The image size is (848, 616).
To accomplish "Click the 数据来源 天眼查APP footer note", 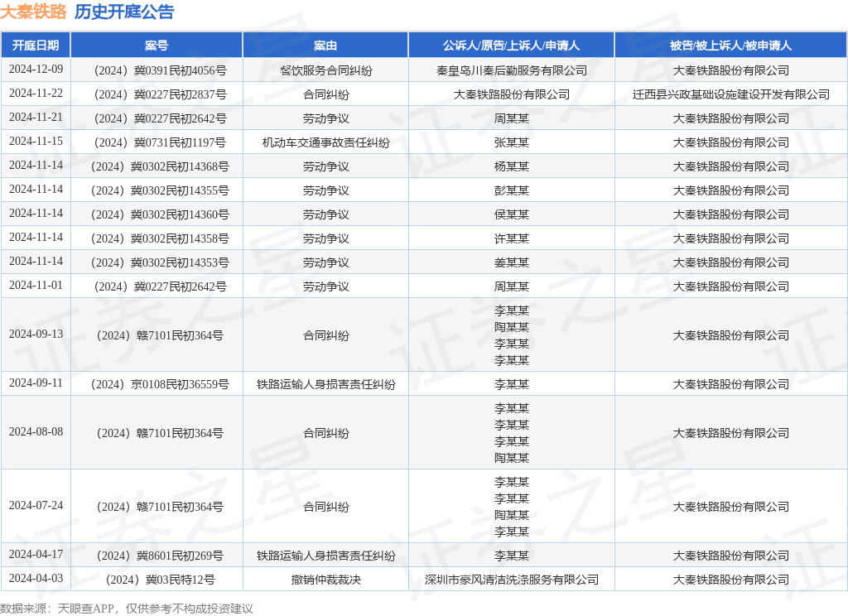I will (x=127, y=609).
